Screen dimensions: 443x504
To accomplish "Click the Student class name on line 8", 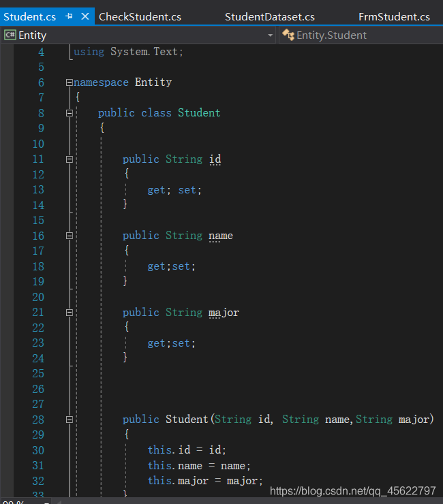I will [x=199, y=113].
